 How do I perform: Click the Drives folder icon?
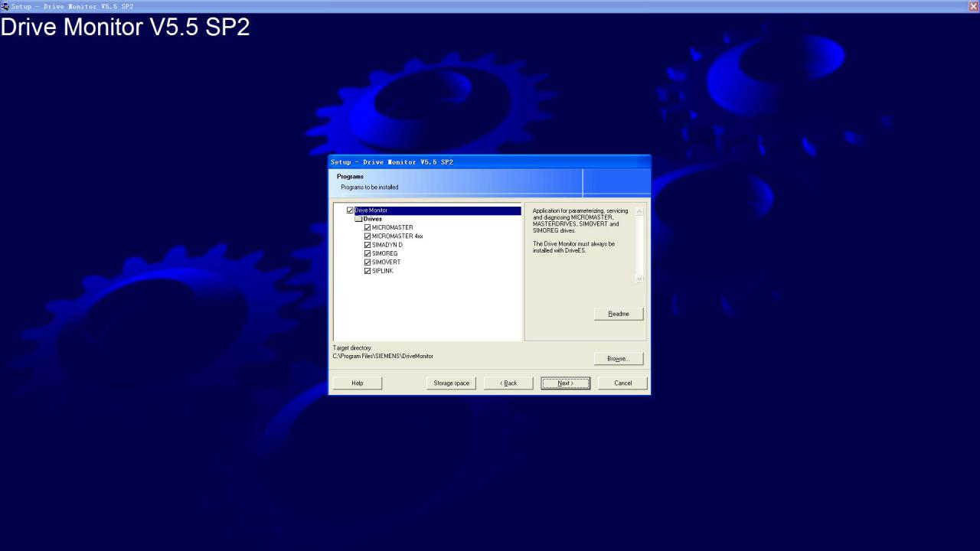(x=358, y=219)
